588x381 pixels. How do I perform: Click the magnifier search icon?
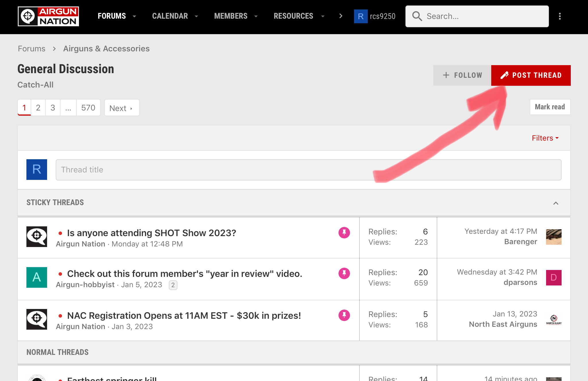tap(417, 16)
